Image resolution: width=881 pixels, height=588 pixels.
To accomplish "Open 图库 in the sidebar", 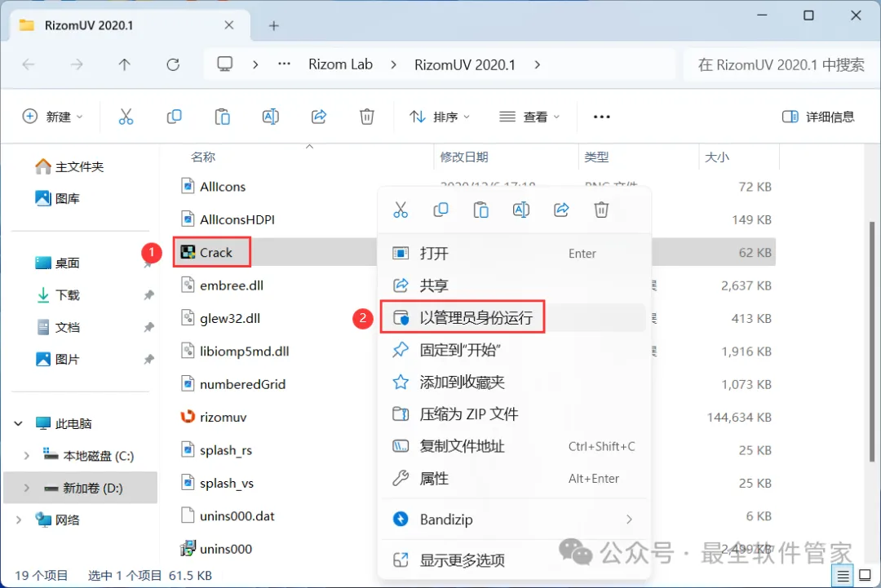I will coord(58,198).
